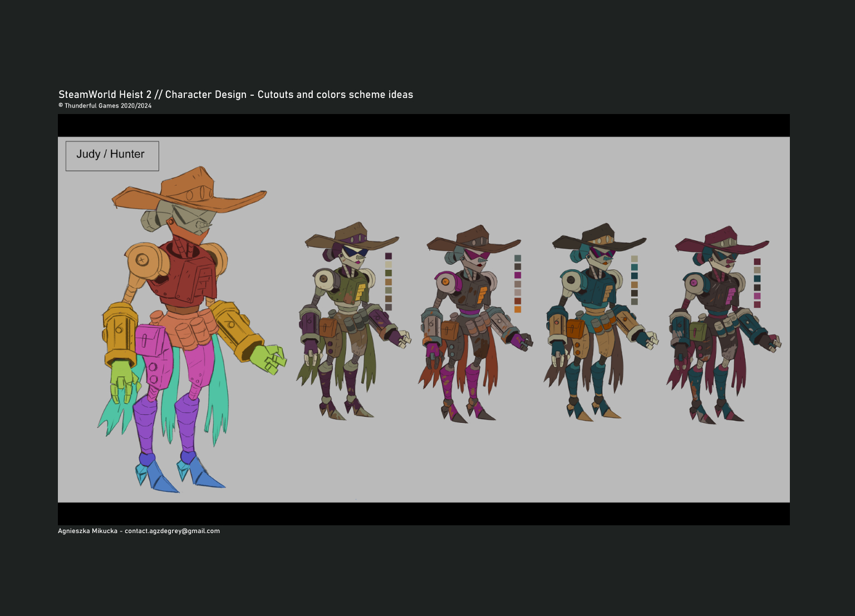Click the contact.agzdegrey@gmail.com email text
The height and width of the screenshot is (616, 855).
tap(172, 531)
